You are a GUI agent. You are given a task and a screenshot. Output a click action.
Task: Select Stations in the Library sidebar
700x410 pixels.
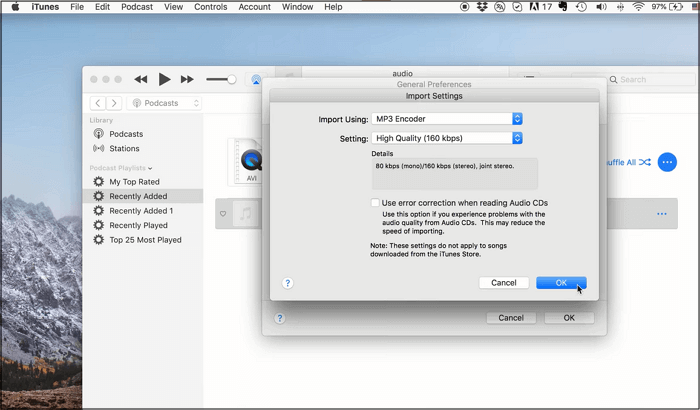(x=124, y=149)
